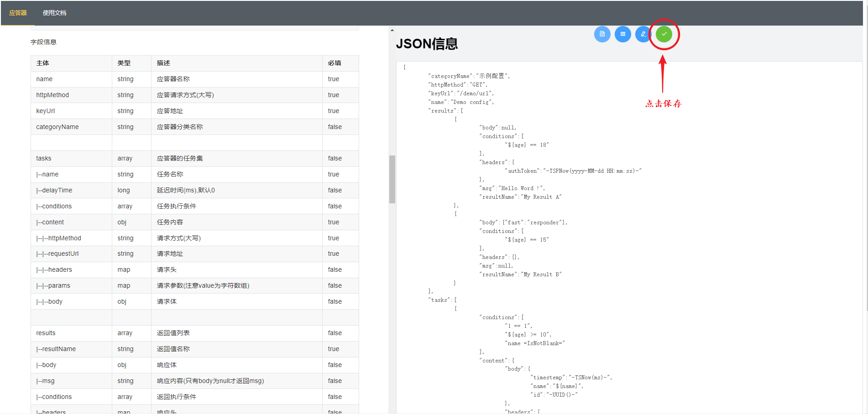Screen dimensions: 868x414
Task: Click the '"msg":"Hello Word !"' JSON line
Action: (512, 188)
